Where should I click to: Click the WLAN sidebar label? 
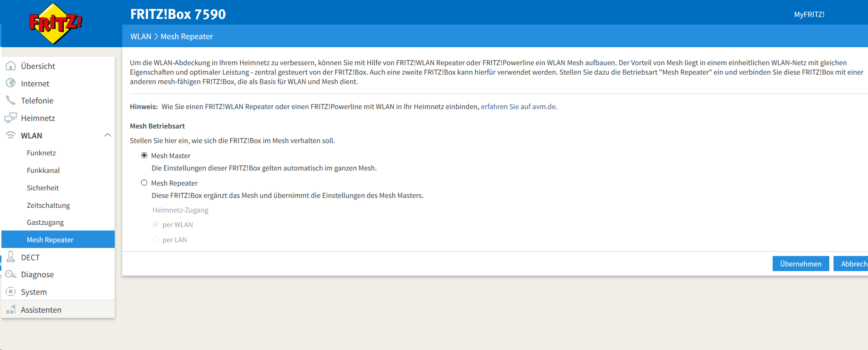tap(32, 135)
